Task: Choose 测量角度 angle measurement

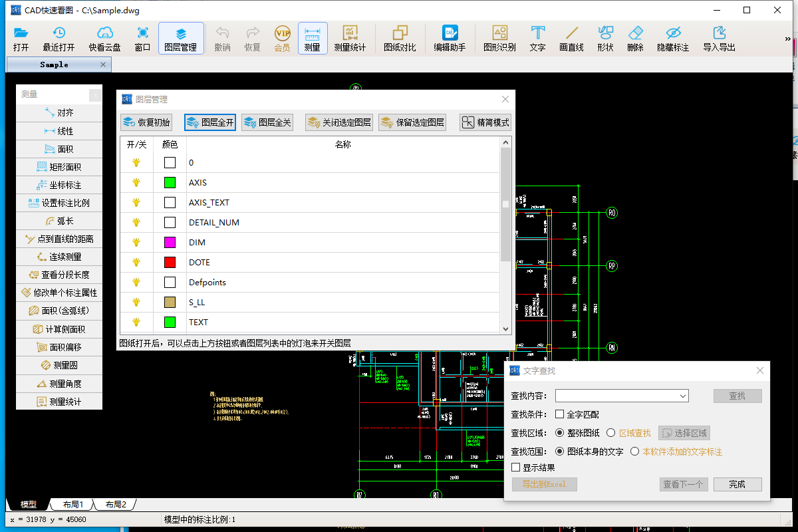Action: pyautogui.click(x=59, y=383)
